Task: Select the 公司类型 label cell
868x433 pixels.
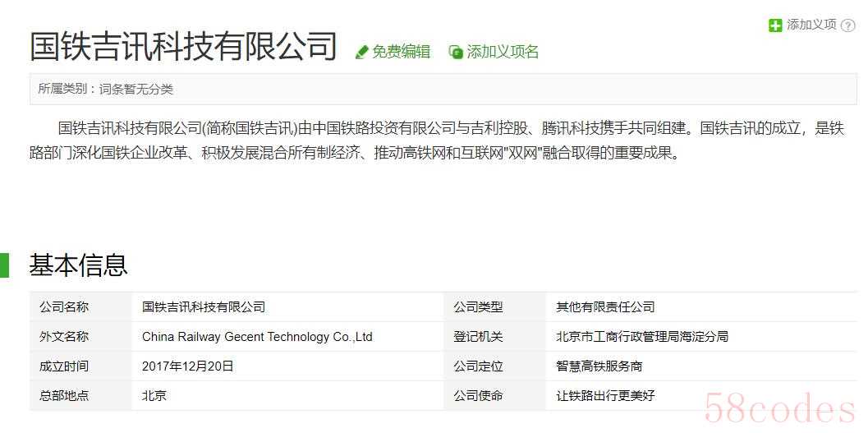Action: coord(495,306)
